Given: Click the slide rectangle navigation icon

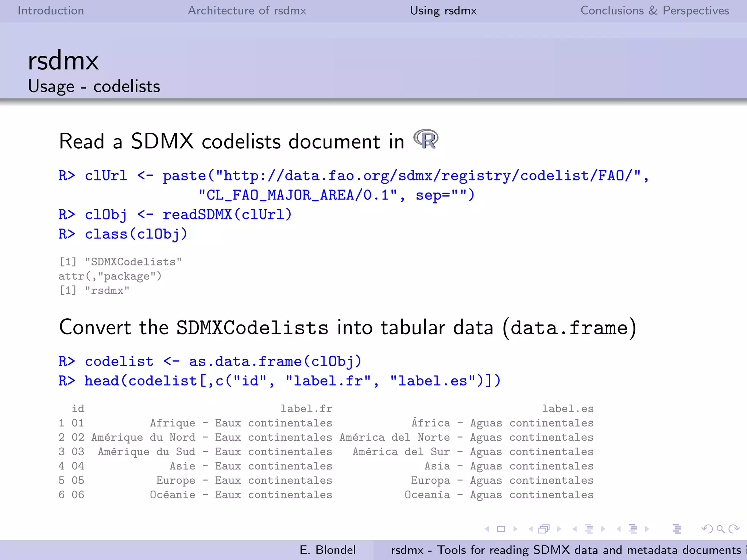Looking at the screenshot, I should pos(501,529).
